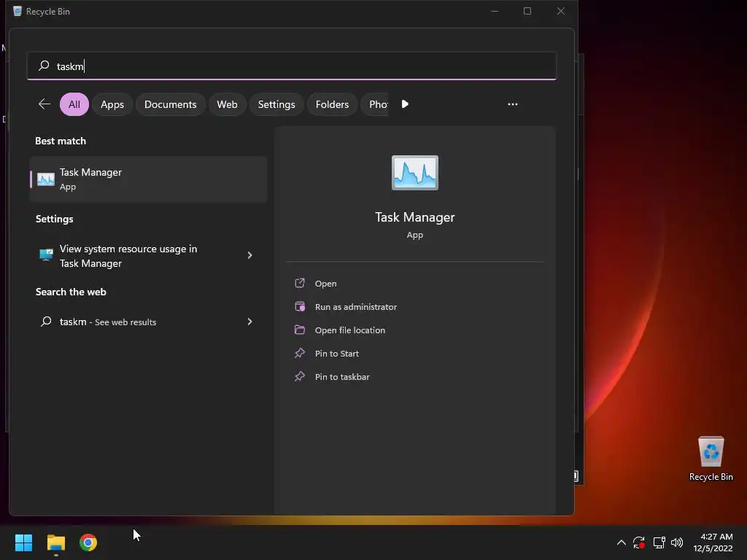Open the Windows Start button
The width and height of the screenshot is (747, 560).
tap(23, 542)
